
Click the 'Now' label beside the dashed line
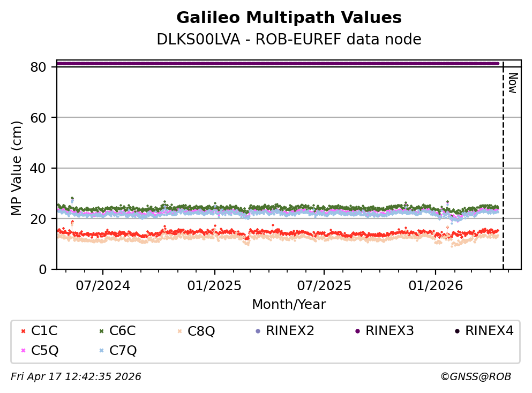[512, 83]
